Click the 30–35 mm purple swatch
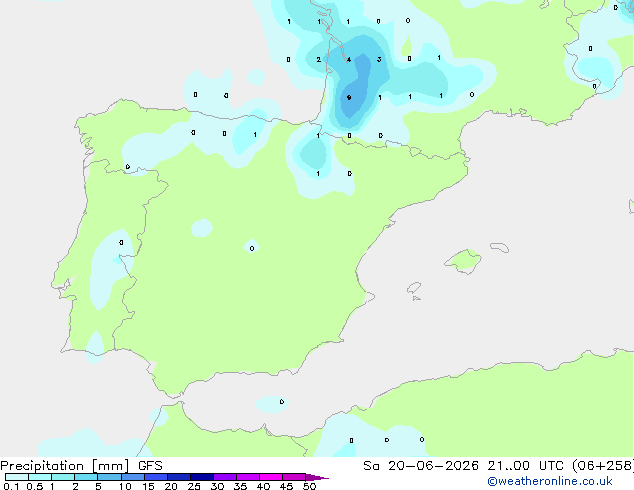The width and height of the screenshot is (634, 490). point(225,477)
